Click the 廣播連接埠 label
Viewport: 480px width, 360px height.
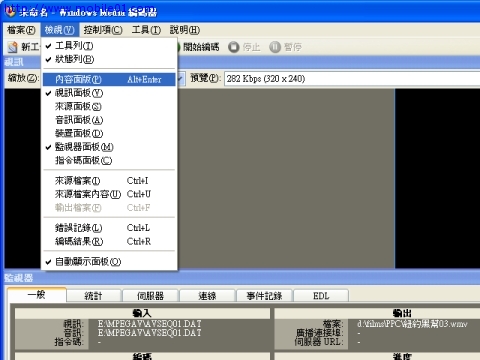click(319, 333)
